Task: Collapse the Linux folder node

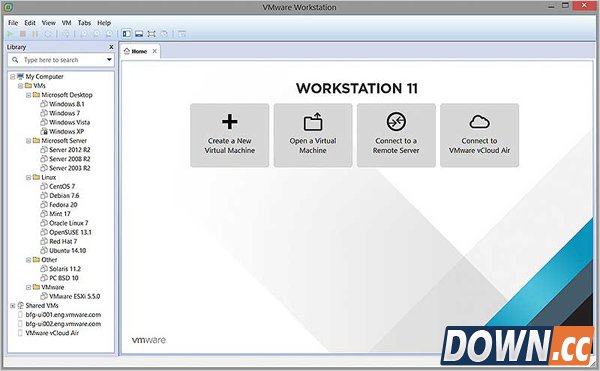Action: click(28, 177)
